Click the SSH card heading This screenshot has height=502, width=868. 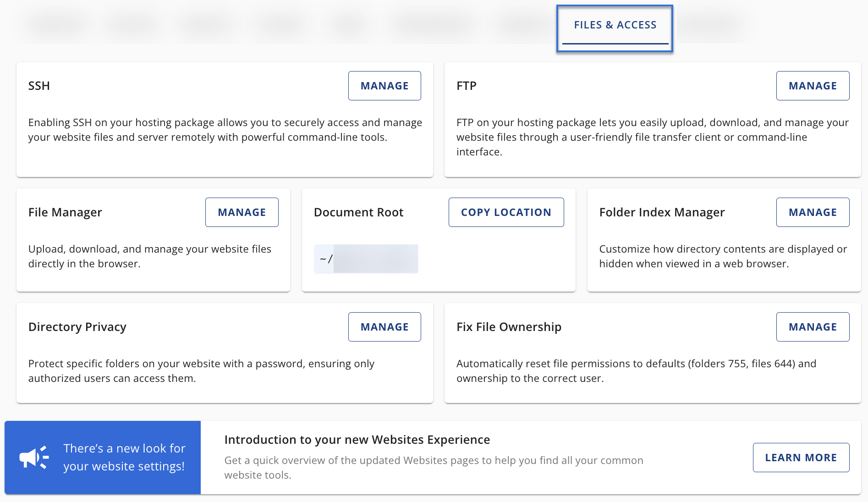[x=39, y=86]
